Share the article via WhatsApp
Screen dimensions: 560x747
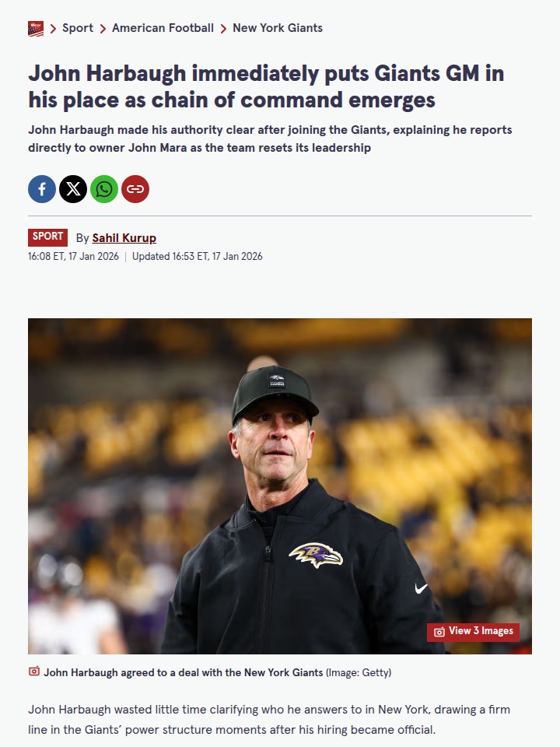click(x=104, y=189)
